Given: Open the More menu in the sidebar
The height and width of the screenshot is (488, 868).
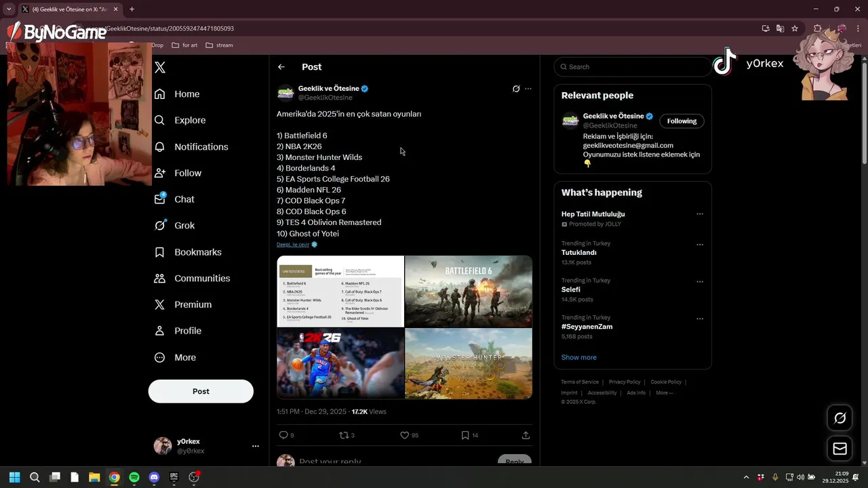Looking at the screenshot, I should [176, 357].
